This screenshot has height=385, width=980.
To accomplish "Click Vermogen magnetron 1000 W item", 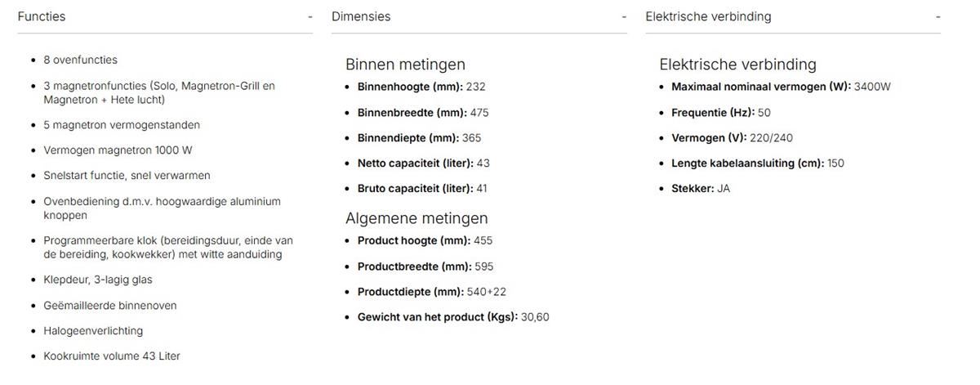I will 118,150.
